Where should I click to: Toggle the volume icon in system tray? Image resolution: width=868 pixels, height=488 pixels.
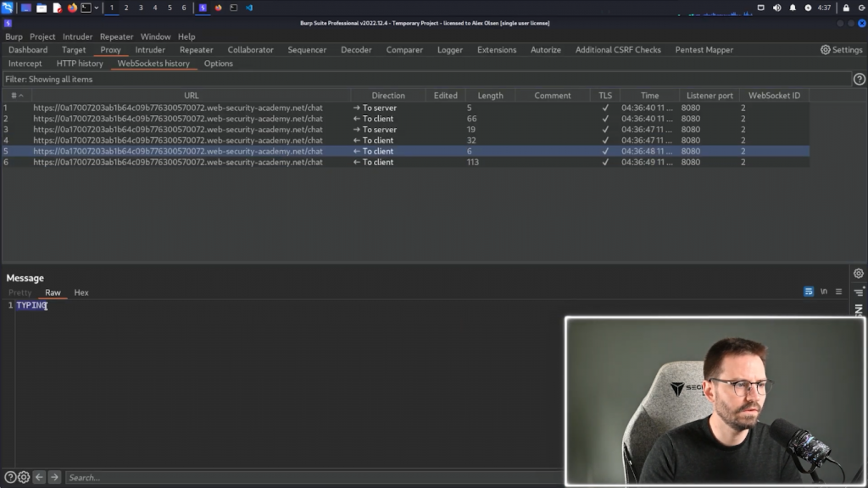click(x=777, y=8)
